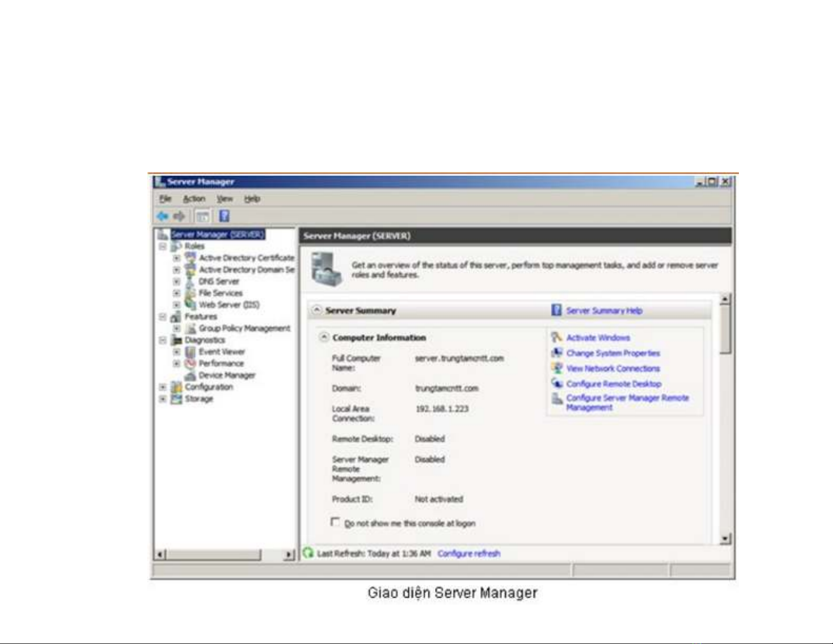
Task: Click the Storage node icon
Action: point(177,398)
